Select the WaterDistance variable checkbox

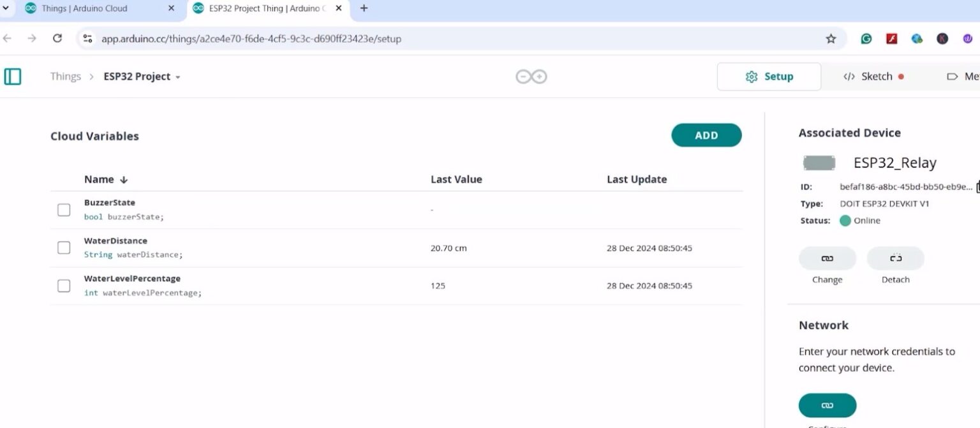64,247
